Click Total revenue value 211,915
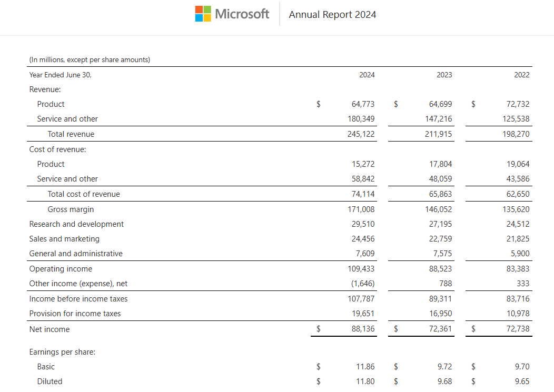 [x=439, y=134]
